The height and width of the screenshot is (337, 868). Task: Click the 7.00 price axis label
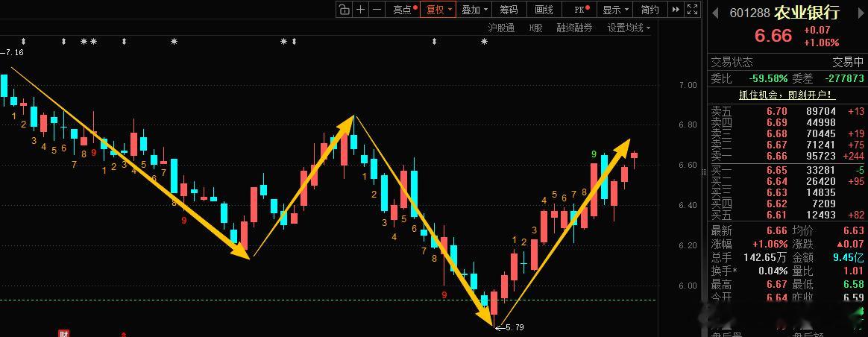point(688,85)
